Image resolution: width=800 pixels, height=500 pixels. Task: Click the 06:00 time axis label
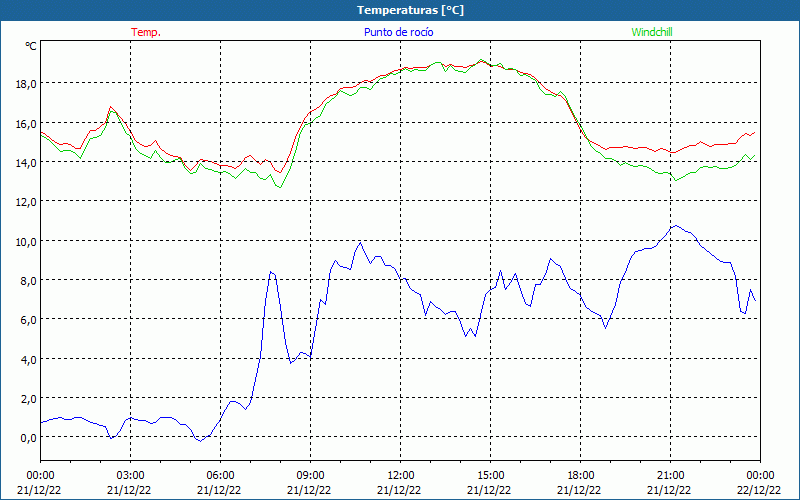pos(220,476)
